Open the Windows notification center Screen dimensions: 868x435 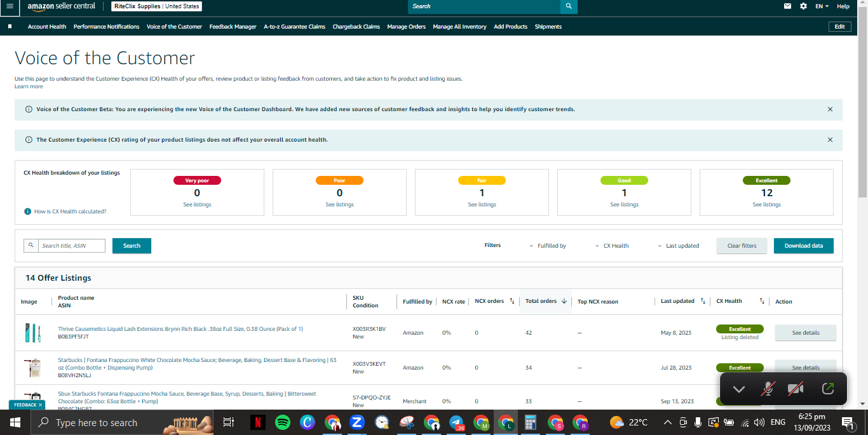point(847,422)
